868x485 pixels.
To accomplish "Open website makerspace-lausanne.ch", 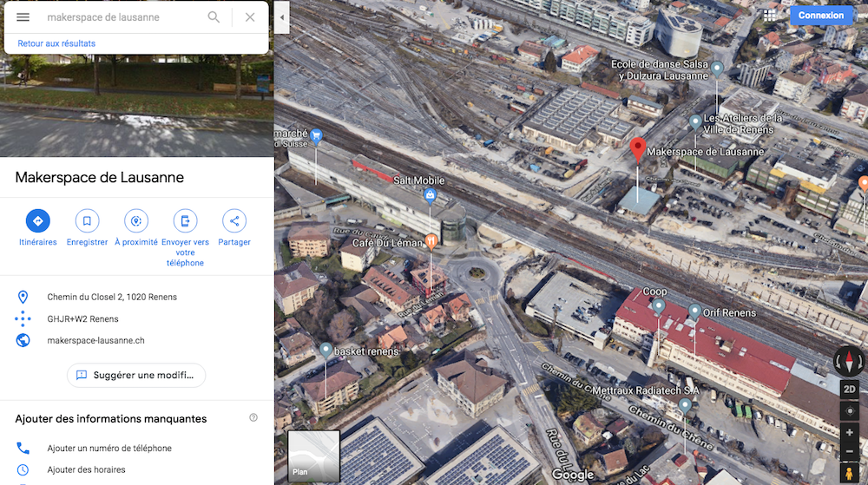I will click(95, 341).
